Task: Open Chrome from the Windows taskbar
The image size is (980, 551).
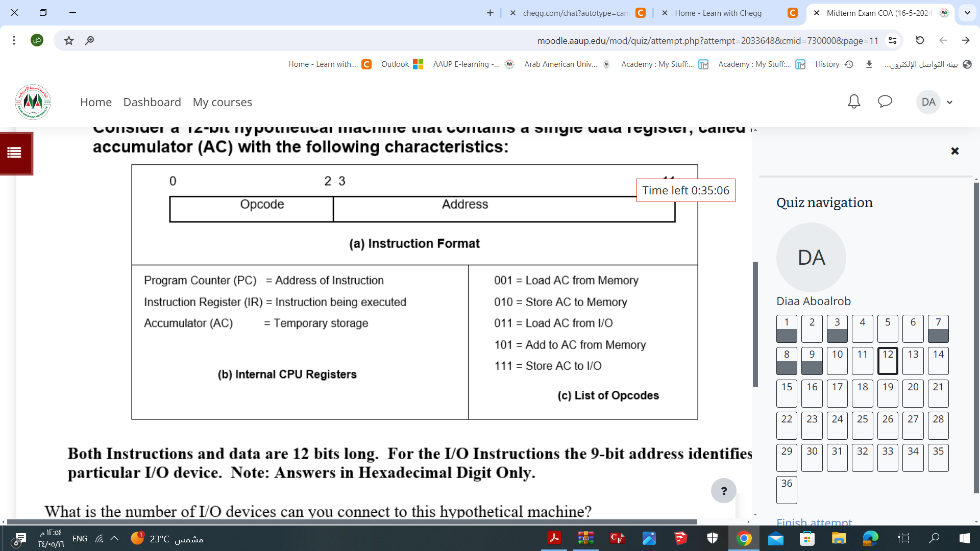Action: coord(744,538)
